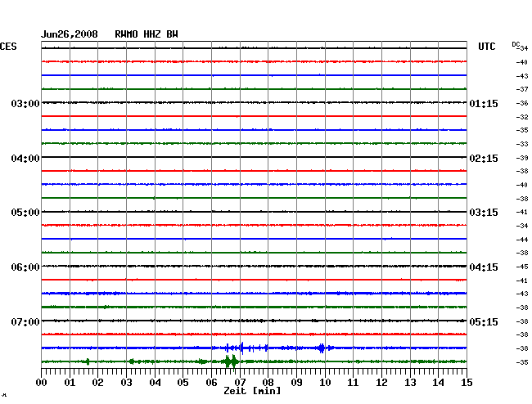Click the DC column header
The width and height of the screenshot is (532, 404).
point(516,44)
